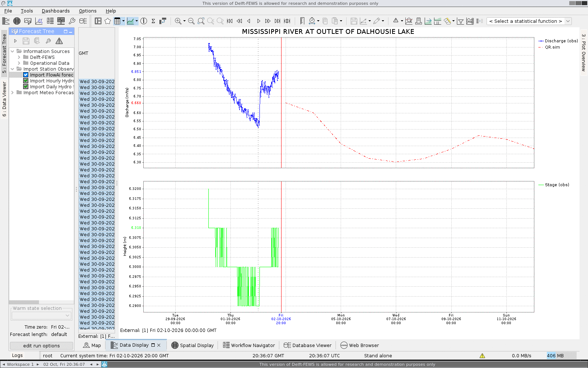Open the Dashboards menu
The width and height of the screenshot is (588, 368).
coord(55,11)
